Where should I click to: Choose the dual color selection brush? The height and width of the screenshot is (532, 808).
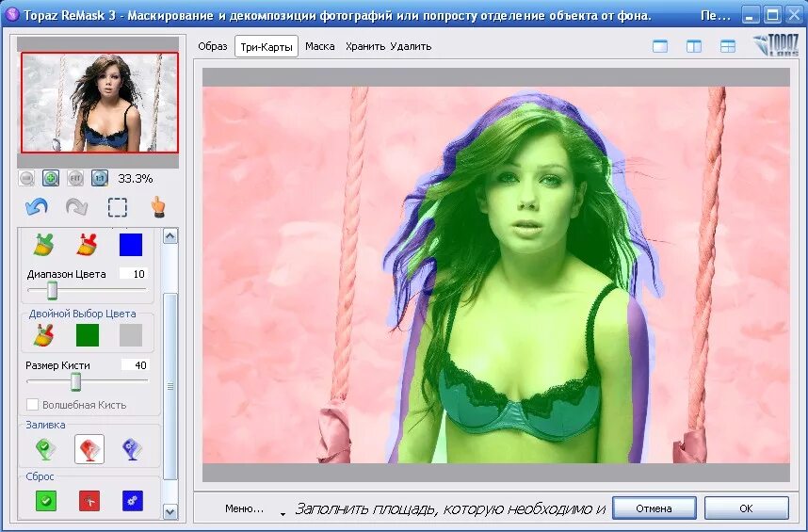(x=44, y=335)
